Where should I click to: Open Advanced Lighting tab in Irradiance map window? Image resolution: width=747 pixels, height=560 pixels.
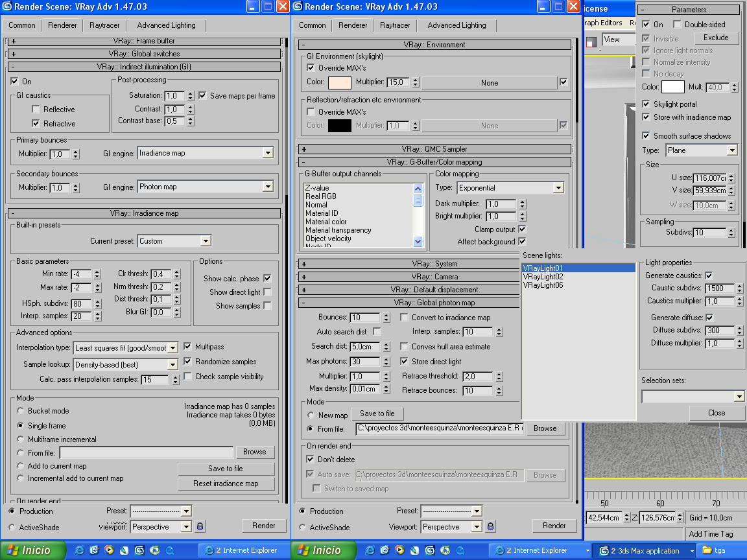click(x=166, y=25)
